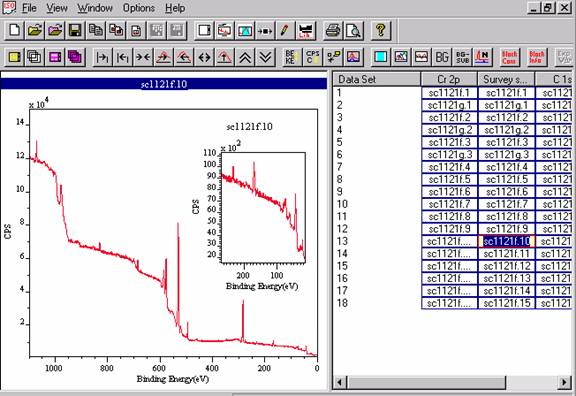Select sc1121f.9 in the Cr 2p column
Image resolution: width=576 pixels, height=396 pixels.
[450, 229]
